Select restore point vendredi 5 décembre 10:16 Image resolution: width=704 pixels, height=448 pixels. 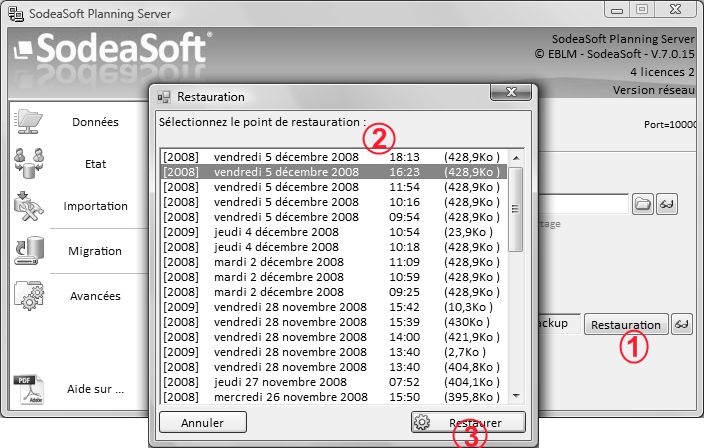pyautogui.click(x=334, y=202)
